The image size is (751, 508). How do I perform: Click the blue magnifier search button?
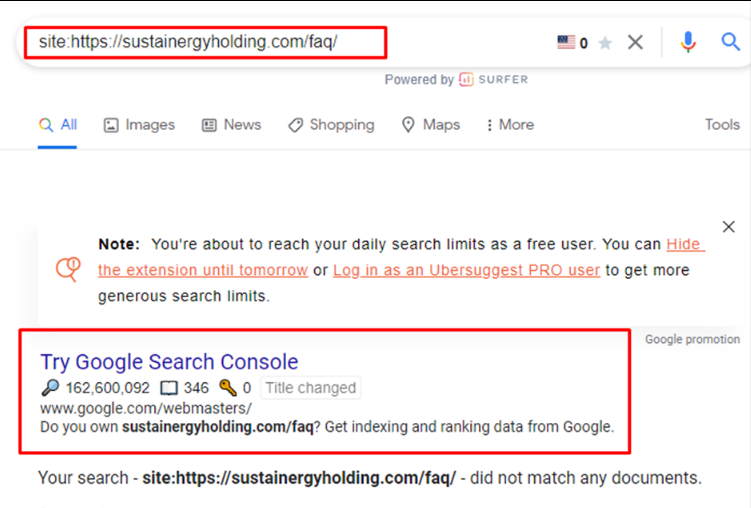coord(730,42)
